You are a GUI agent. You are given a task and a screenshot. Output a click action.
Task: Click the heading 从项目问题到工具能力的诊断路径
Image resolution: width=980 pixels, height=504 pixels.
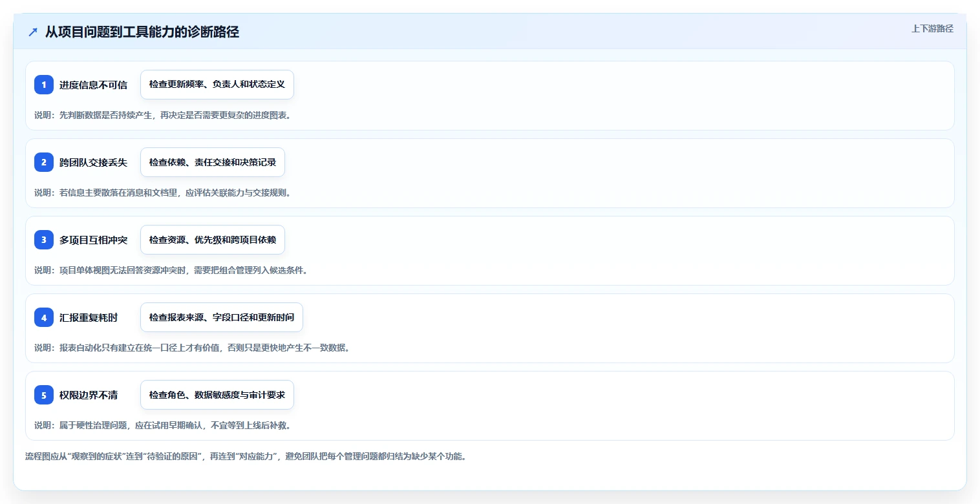[142, 32]
